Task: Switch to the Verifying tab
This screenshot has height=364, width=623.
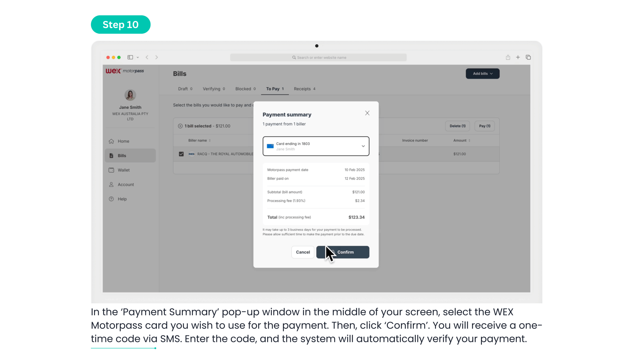Action: 214,89
